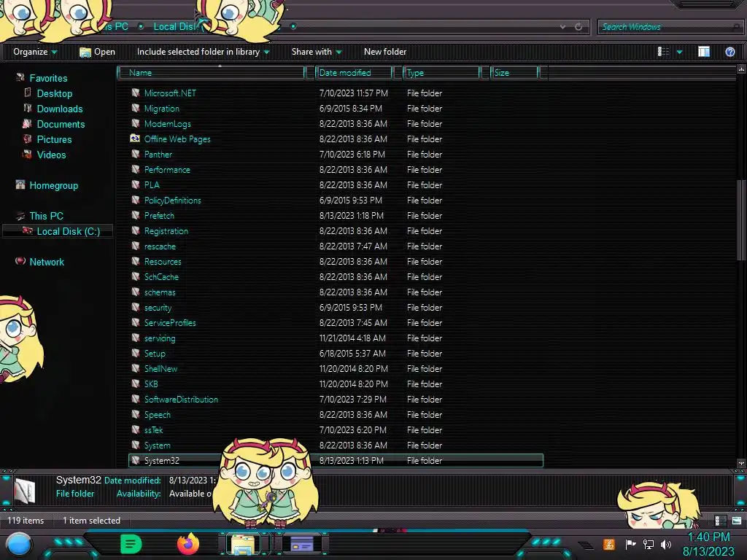Select the SchCache folder name
This screenshot has width=747, height=560.
tap(161, 276)
